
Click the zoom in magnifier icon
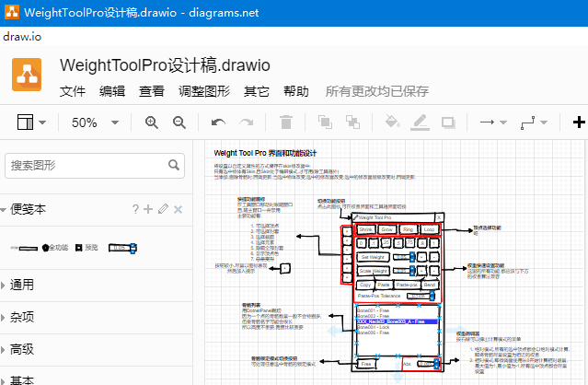152,122
